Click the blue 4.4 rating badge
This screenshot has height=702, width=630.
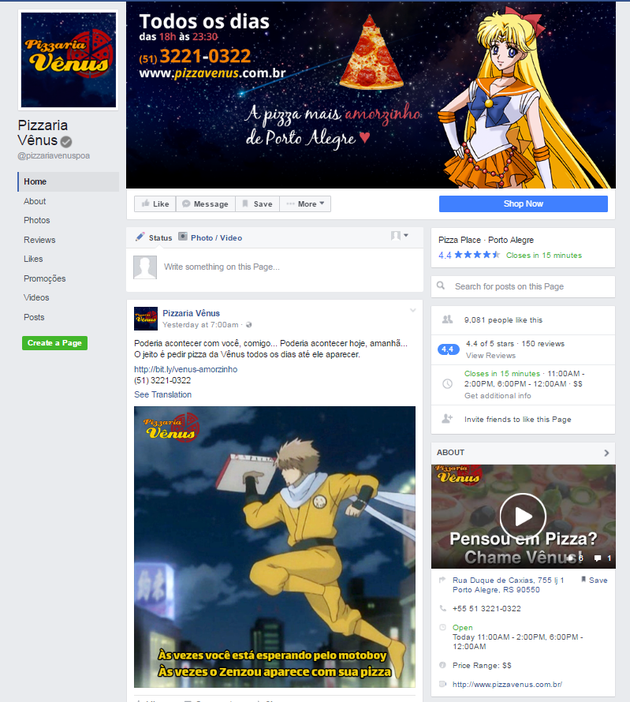(448, 349)
